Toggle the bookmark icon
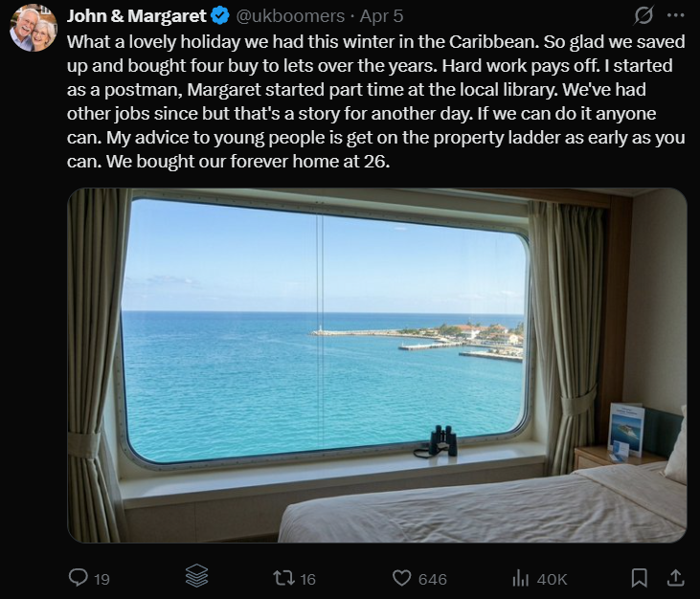The height and width of the screenshot is (599, 700). tap(640, 578)
